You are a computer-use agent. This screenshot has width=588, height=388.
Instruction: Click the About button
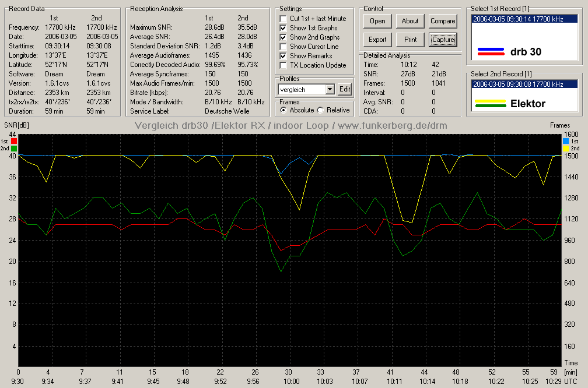pos(410,21)
